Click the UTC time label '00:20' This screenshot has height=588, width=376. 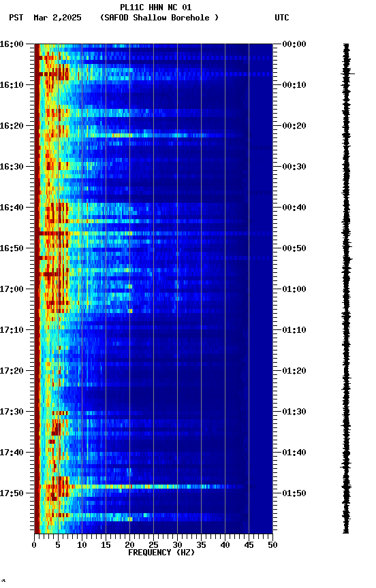(x=294, y=126)
